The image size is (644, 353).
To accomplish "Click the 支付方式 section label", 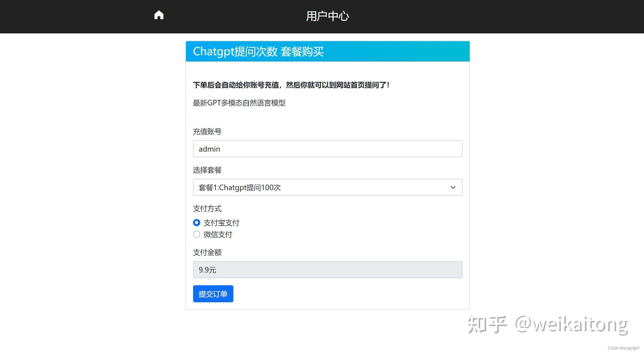I will (x=207, y=209).
